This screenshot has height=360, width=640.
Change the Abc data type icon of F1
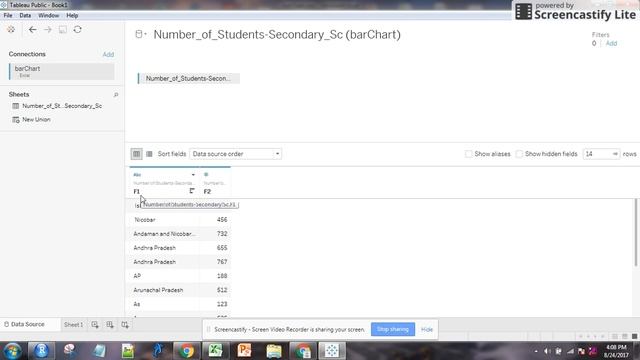click(137, 175)
